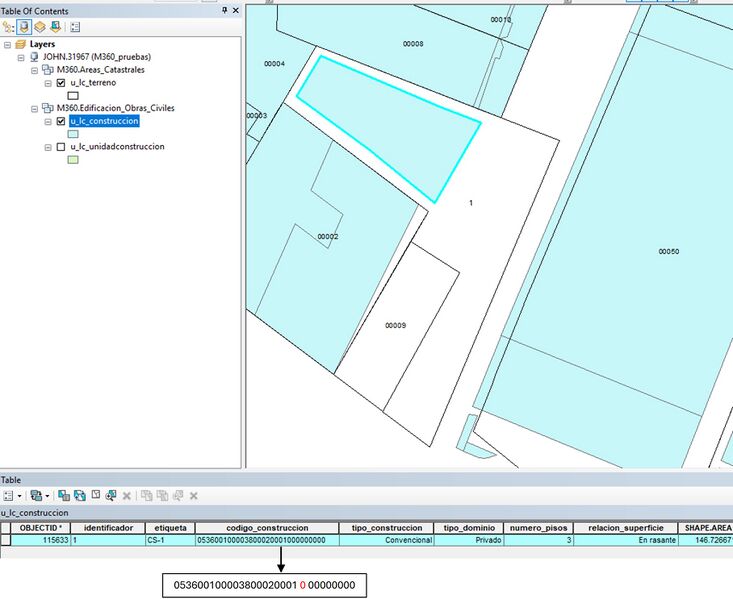Click the greyed zoom-to-highlighted icon
Viewport: 733px width, 599px height.
[178, 496]
